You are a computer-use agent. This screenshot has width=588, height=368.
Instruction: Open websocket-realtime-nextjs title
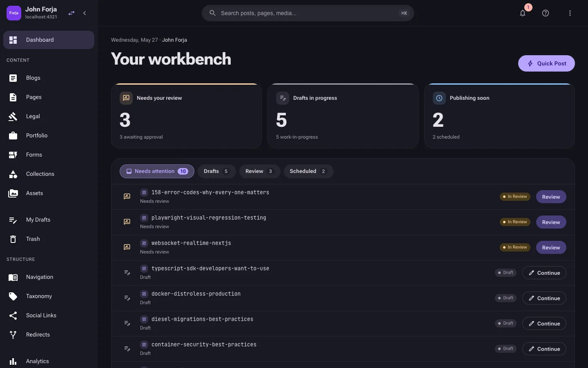coord(191,243)
